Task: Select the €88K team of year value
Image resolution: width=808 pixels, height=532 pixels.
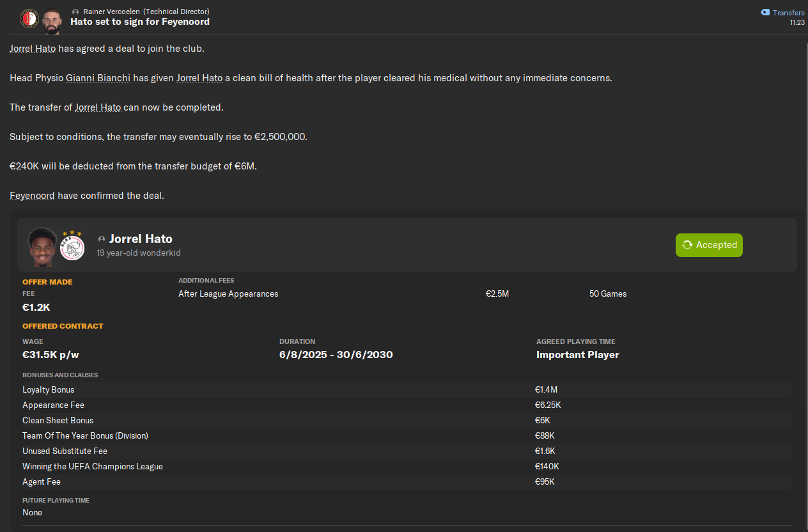Action: (545, 436)
